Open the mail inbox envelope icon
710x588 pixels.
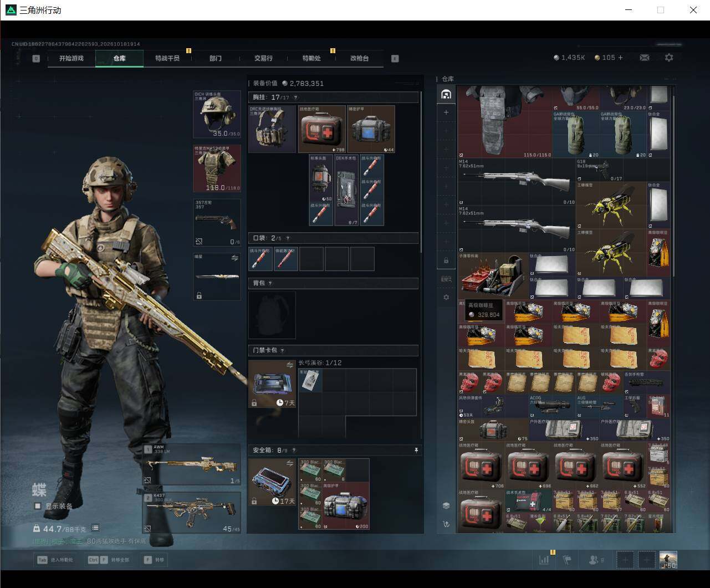click(645, 58)
